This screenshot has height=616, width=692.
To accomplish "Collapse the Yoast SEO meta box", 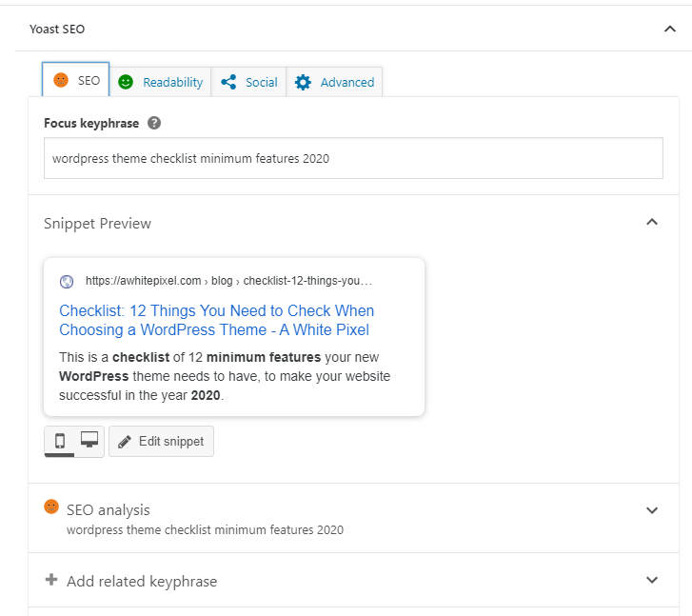I will tap(670, 30).
